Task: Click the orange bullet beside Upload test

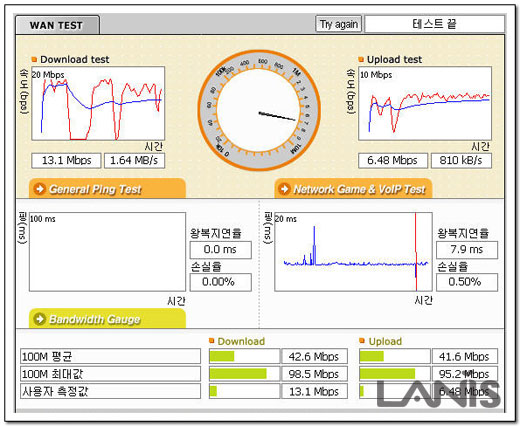Action: (x=361, y=59)
